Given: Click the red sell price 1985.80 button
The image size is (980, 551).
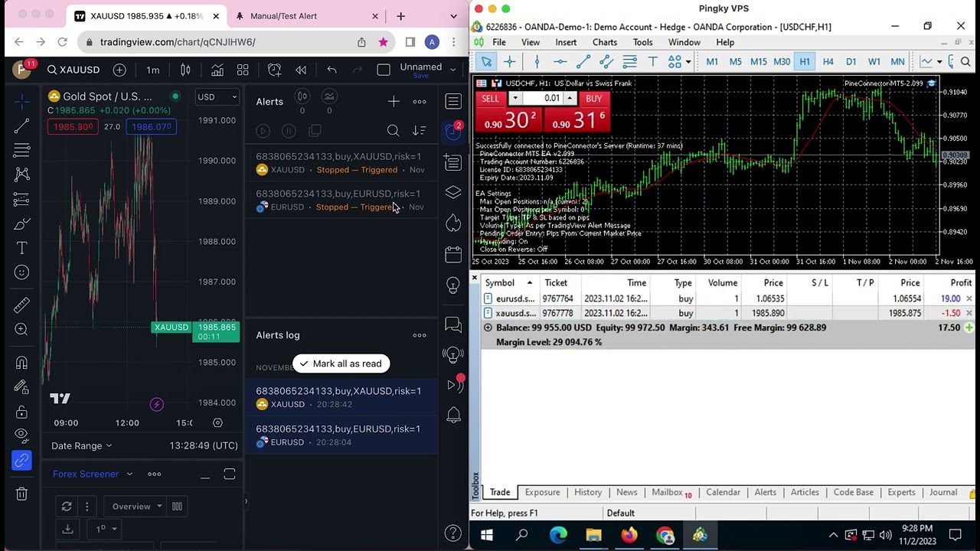Looking at the screenshot, I should click(x=71, y=127).
